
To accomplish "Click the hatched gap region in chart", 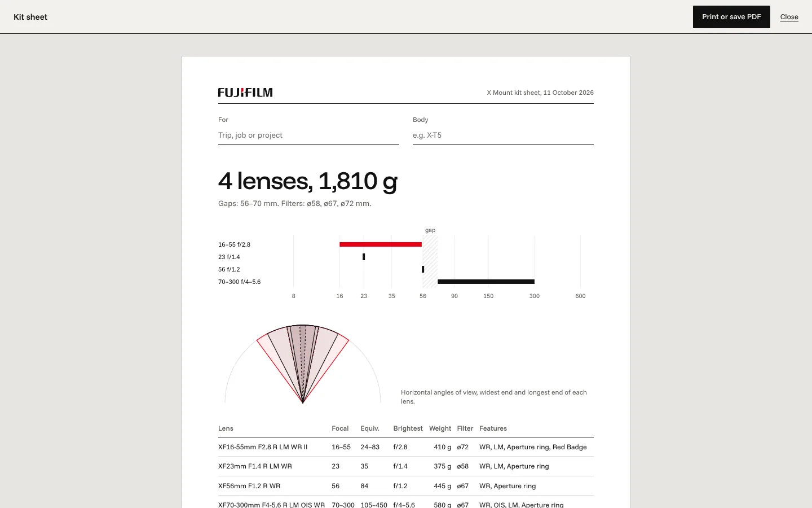I will pyautogui.click(x=430, y=261).
